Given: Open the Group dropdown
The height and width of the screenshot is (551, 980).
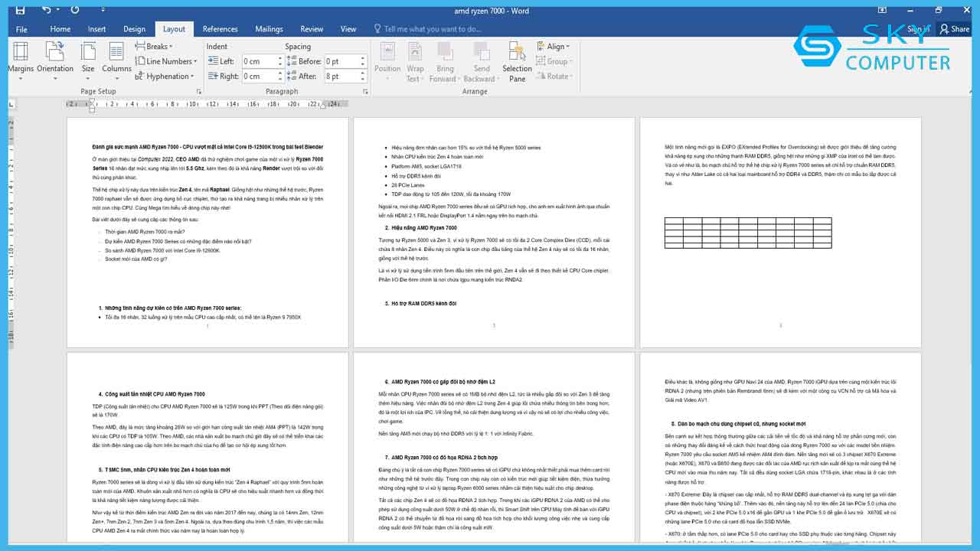Looking at the screenshot, I should point(554,61).
